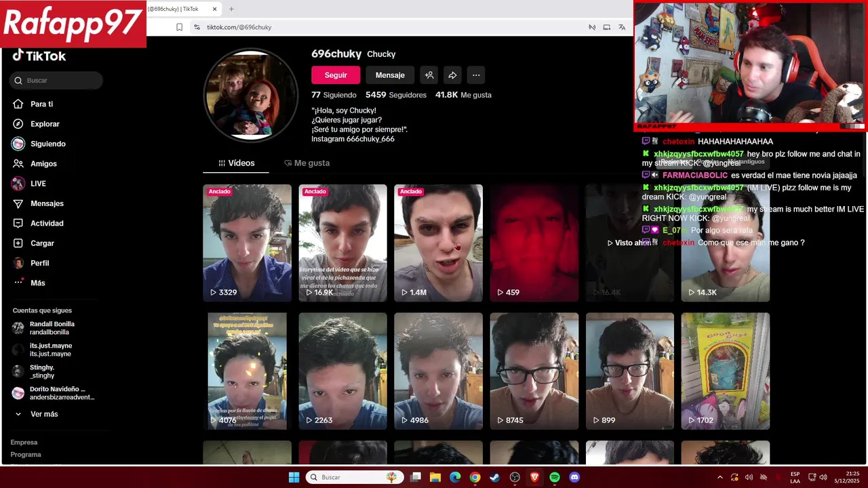Screen dimensions: 868x488
Task: Open site settings icon beside the URL
Action: (197, 27)
